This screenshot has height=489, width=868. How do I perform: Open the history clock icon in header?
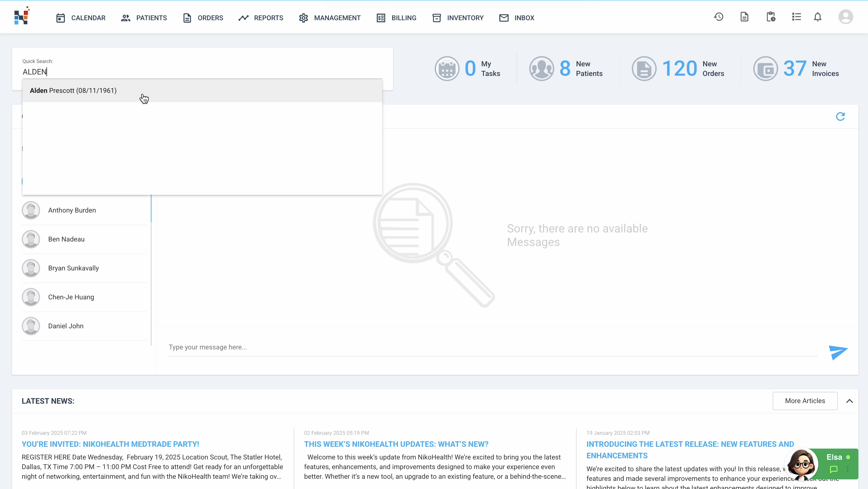[719, 17]
